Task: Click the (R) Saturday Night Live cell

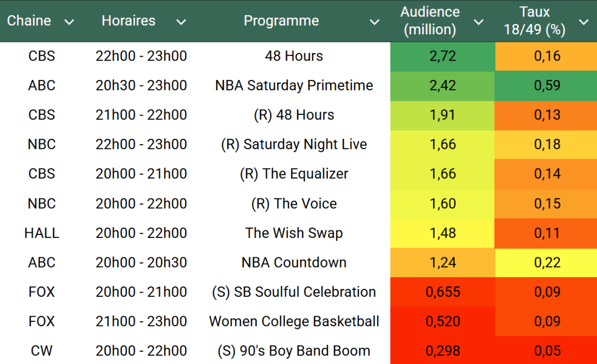Action: 294,144
